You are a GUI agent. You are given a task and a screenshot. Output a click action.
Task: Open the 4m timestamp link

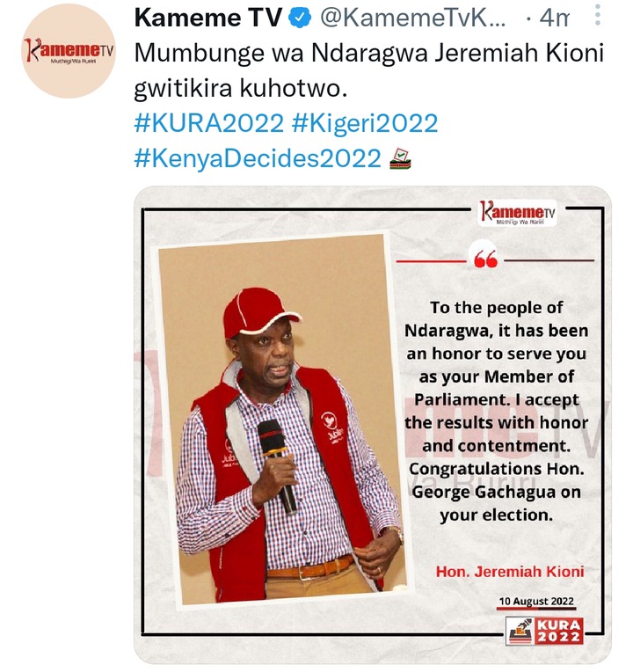[x=554, y=18]
